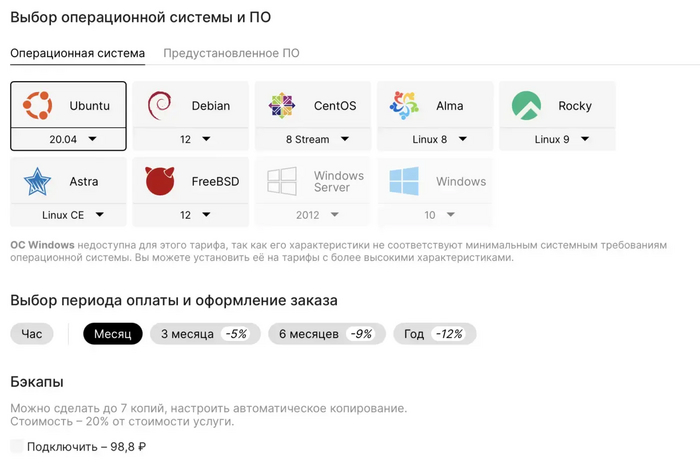Click the Бэкапы section heading
700x465 pixels.
point(37,382)
